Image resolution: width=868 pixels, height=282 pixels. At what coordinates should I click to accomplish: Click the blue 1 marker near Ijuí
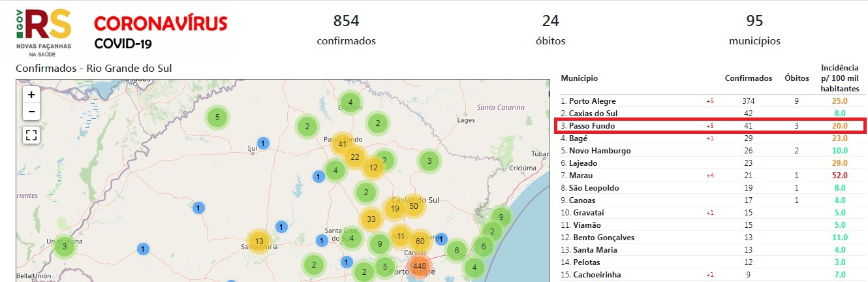coord(262,143)
